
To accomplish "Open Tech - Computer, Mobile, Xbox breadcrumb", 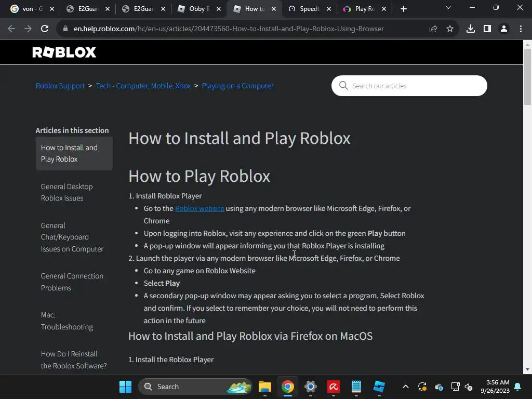I will pos(143,86).
